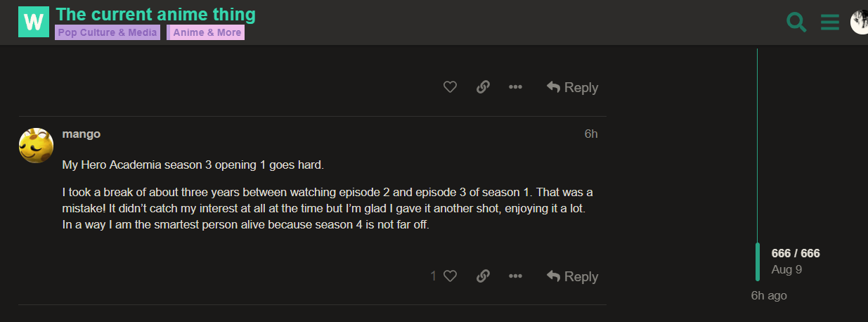Open the Pop Culture & Media category
The image size is (868, 322).
point(108,32)
